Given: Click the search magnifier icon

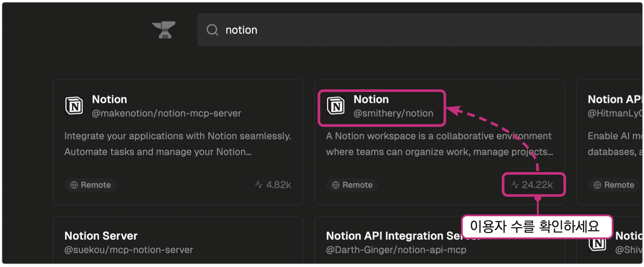Looking at the screenshot, I should [x=212, y=30].
